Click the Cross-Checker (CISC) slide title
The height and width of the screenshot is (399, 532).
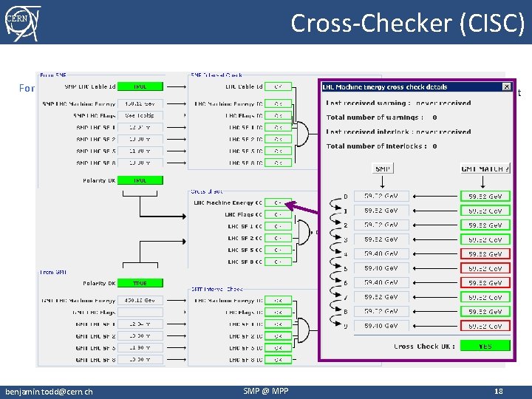[x=407, y=23]
